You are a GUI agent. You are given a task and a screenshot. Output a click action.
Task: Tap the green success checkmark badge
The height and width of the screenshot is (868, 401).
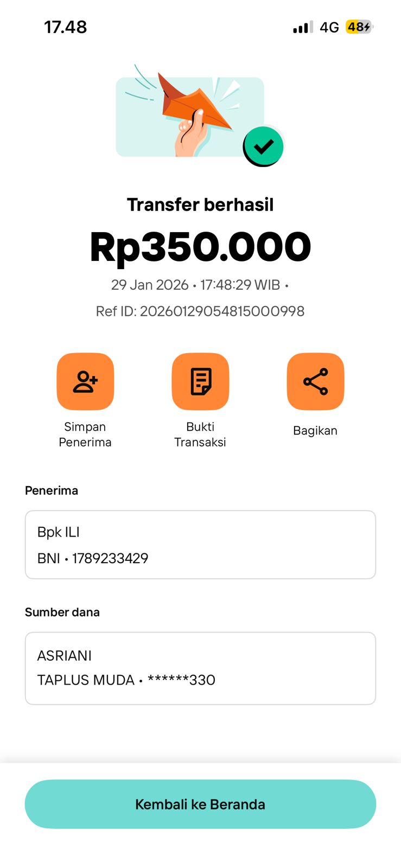coord(263,146)
